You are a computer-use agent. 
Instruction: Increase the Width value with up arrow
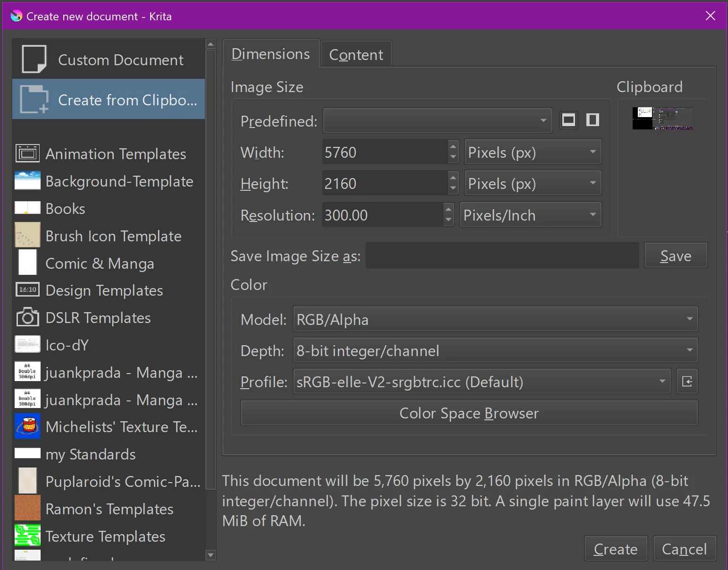453,146
